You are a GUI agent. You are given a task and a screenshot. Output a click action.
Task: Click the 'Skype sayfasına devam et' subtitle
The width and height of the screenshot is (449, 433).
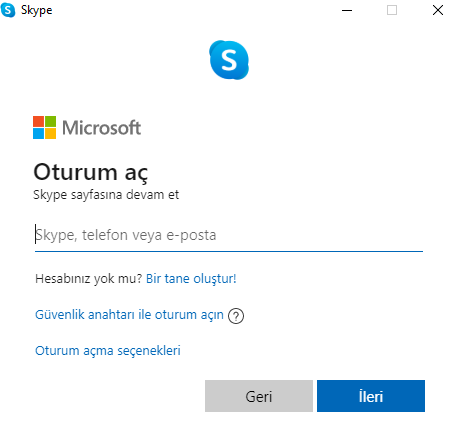pyautogui.click(x=106, y=195)
